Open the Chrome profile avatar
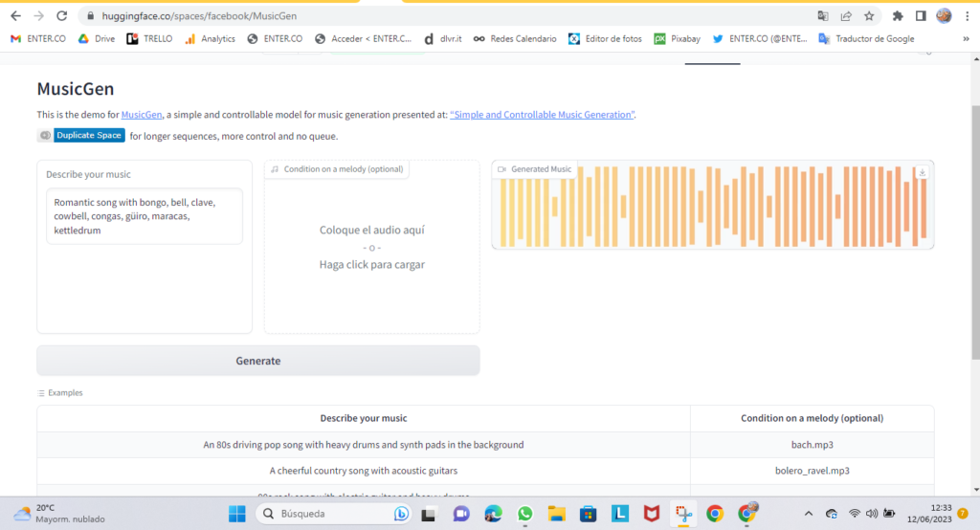Image resolution: width=980 pixels, height=530 pixels. (944, 16)
